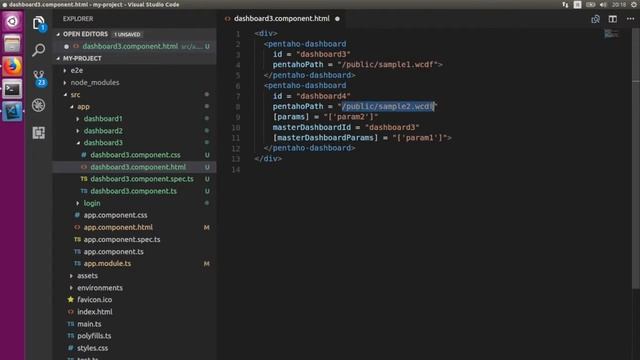640x360 pixels.
Task: Open dashboard3.component.css file
Action: (x=135, y=155)
